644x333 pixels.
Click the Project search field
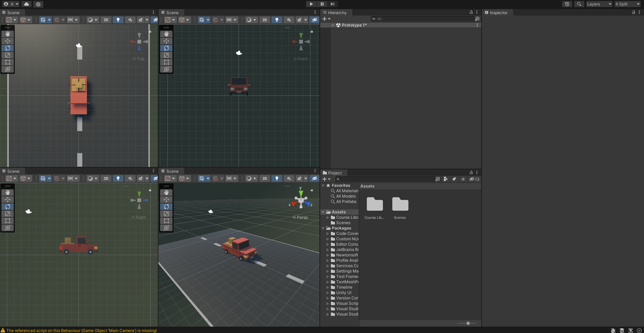(385, 179)
